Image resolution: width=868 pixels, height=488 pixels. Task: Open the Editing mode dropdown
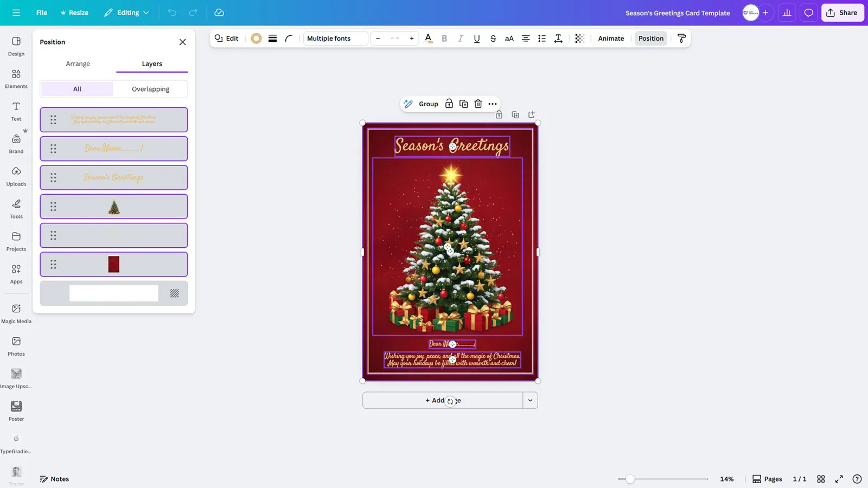tap(126, 12)
